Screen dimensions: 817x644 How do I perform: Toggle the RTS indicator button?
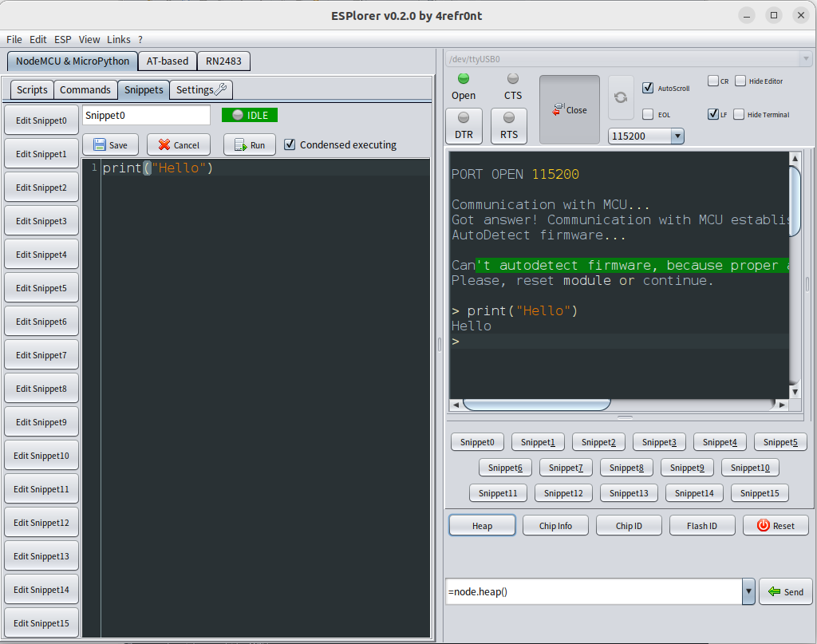click(508, 126)
